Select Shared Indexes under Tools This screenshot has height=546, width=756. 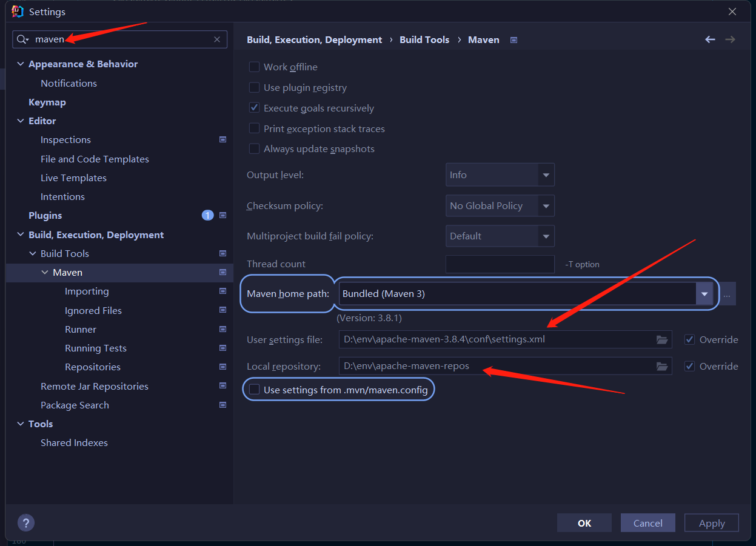tap(74, 442)
